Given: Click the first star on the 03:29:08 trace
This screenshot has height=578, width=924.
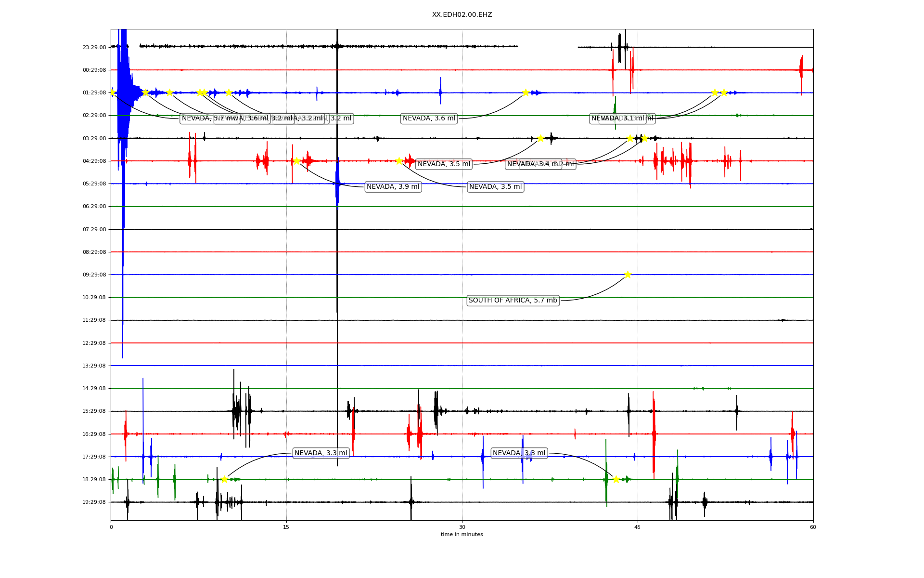Looking at the screenshot, I should (540, 138).
